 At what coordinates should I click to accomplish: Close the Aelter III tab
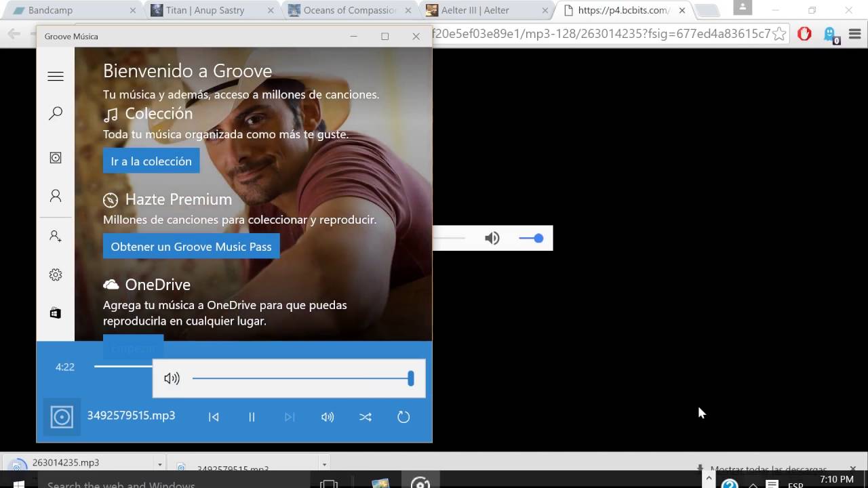[x=545, y=10]
